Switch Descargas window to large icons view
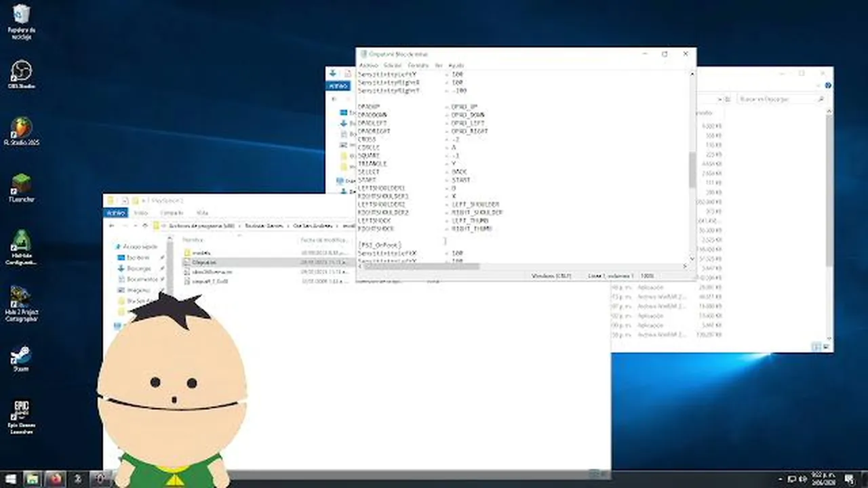The width and height of the screenshot is (868, 488). (826, 346)
